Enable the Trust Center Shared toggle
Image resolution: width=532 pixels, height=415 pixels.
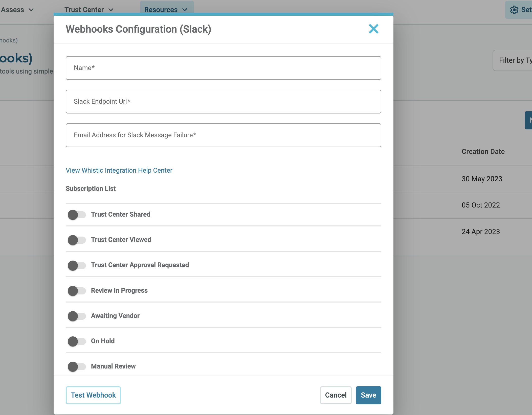77,215
